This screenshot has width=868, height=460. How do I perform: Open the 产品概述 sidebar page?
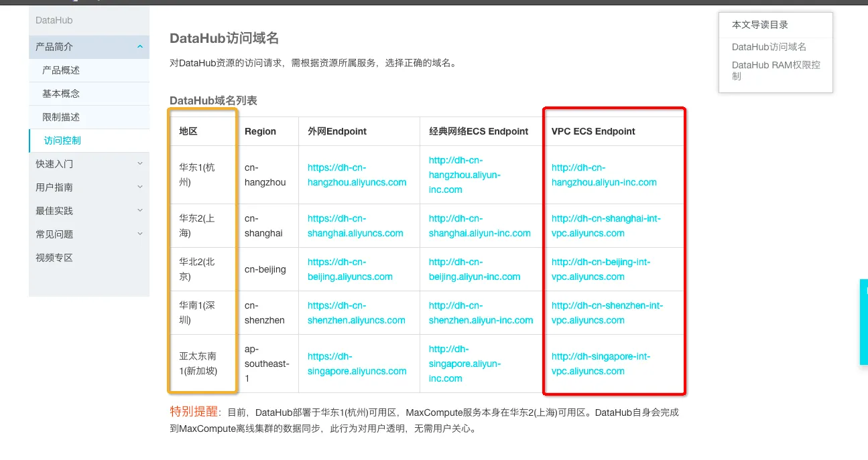(61, 70)
